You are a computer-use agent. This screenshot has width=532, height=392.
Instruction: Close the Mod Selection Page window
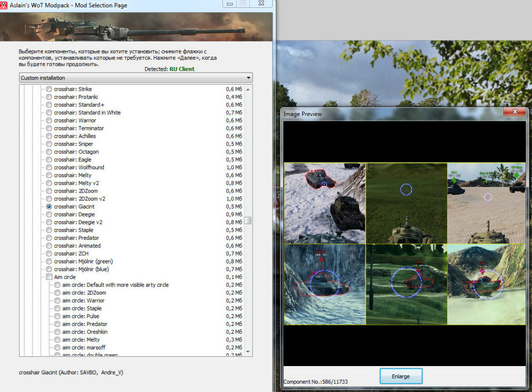click(x=261, y=4)
